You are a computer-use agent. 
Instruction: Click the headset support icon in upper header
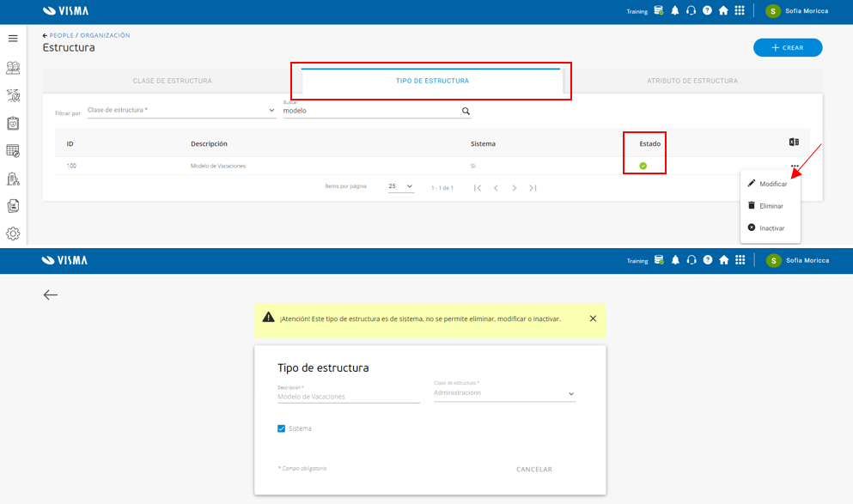point(691,10)
